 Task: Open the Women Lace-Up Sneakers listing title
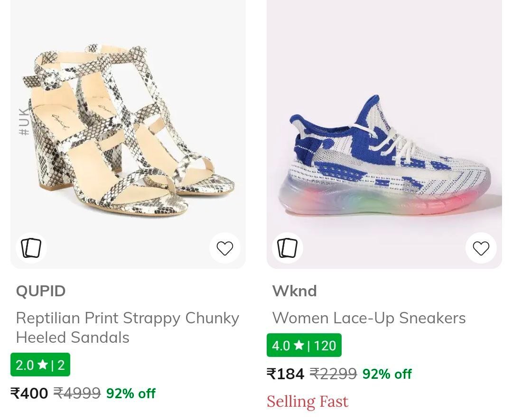(369, 318)
